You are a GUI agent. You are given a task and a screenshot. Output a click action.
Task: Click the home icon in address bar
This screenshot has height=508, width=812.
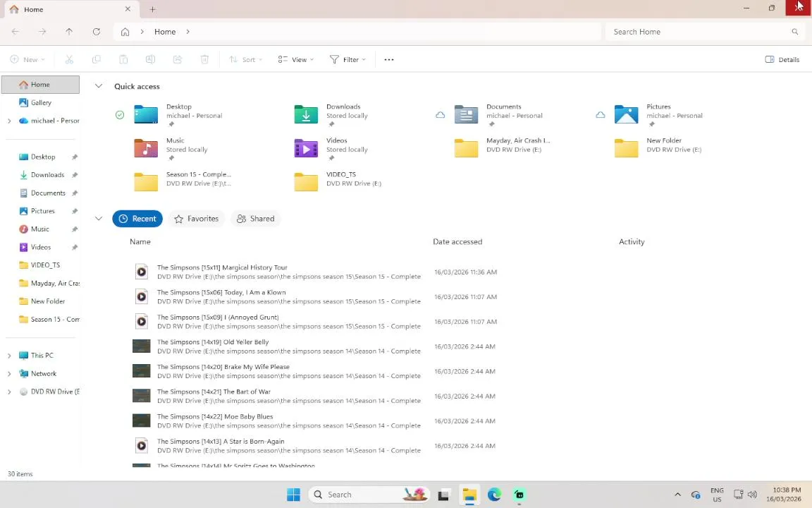[125, 32]
